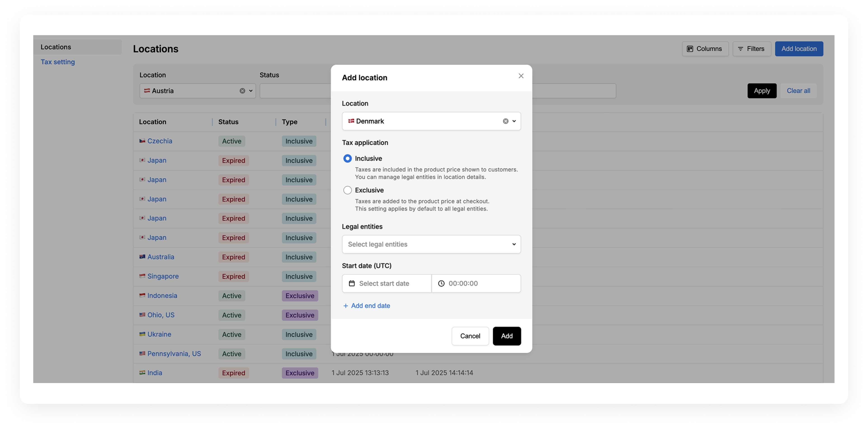Close the Add location dialog

click(x=521, y=76)
